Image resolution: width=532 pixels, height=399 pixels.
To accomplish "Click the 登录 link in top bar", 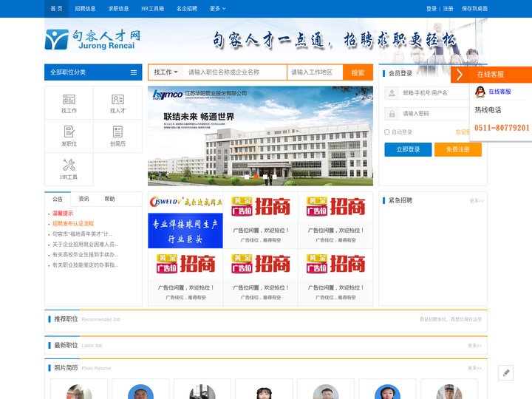I will [x=432, y=8].
